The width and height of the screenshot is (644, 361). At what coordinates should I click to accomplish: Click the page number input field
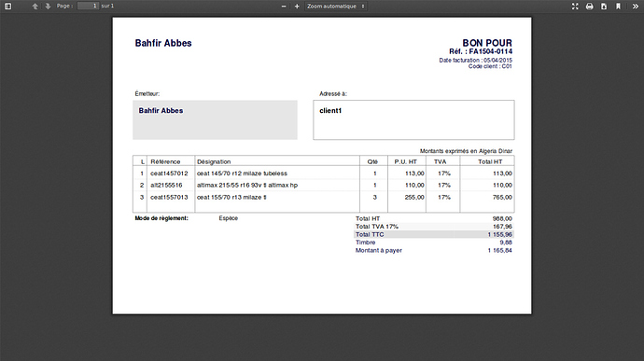point(88,6)
